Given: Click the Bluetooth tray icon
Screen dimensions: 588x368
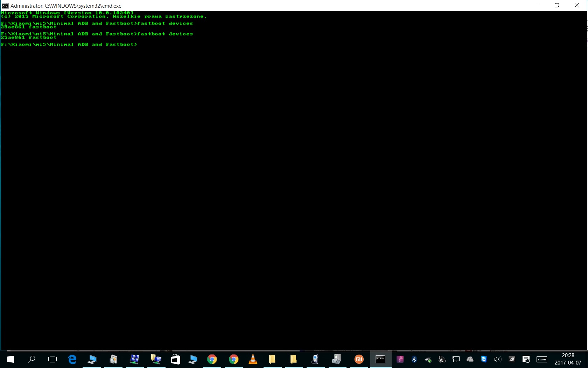Looking at the screenshot, I should pos(414,359).
